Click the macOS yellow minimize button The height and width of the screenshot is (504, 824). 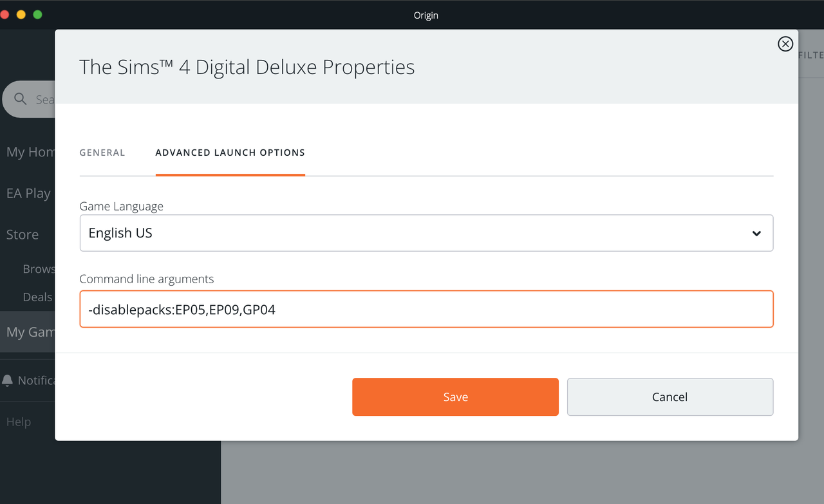coord(21,14)
